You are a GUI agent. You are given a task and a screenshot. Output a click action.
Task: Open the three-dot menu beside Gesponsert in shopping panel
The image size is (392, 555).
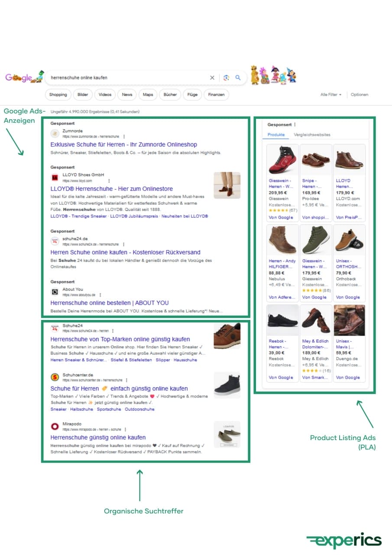click(295, 124)
